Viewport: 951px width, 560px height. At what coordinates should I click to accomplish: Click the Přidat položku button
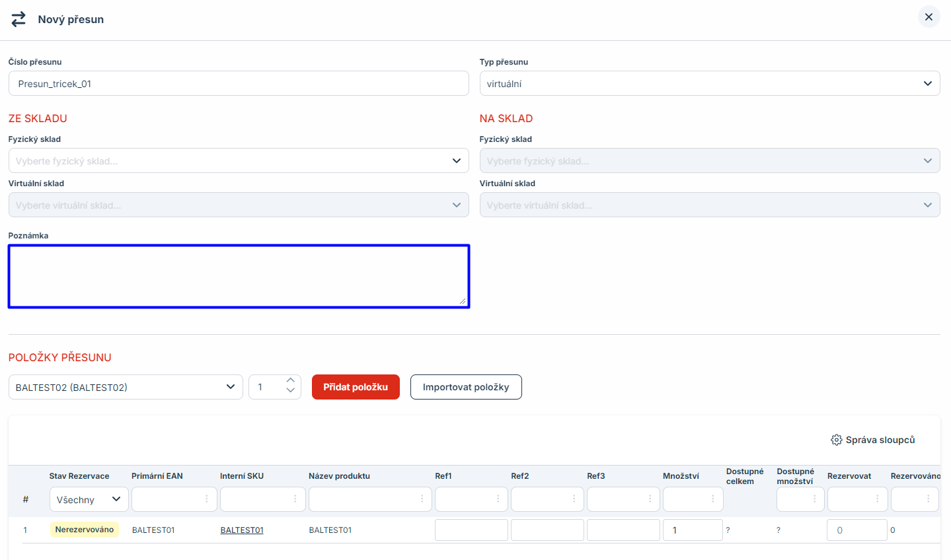(356, 387)
